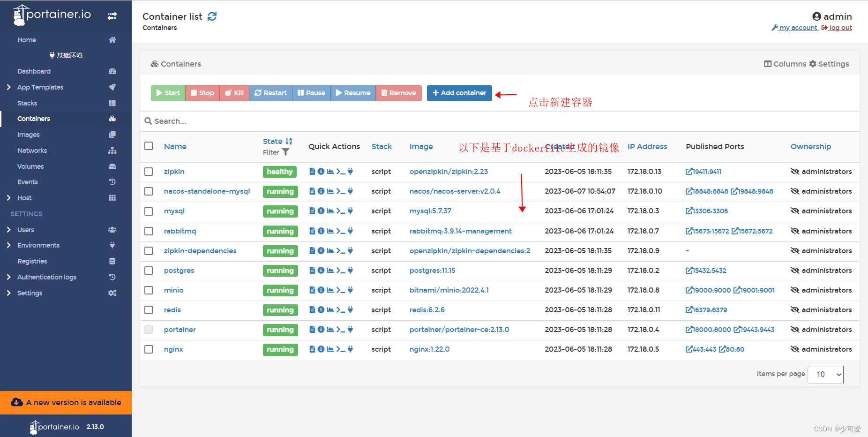868x437 pixels.
Task: Tick the minio container row checkbox
Action: [x=149, y=290]
